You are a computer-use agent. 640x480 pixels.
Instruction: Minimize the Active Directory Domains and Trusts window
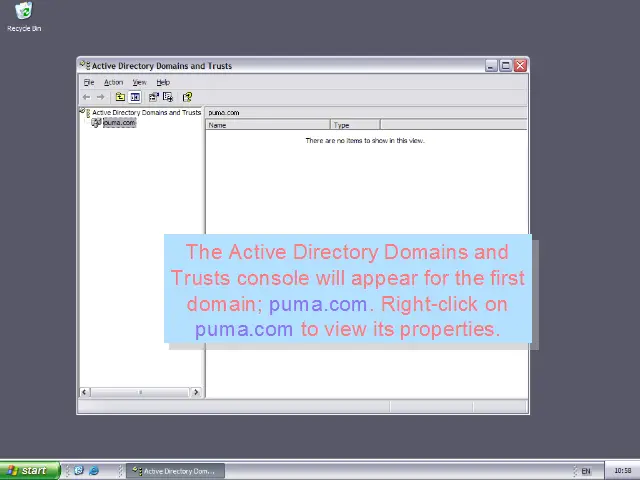click(491, 66)
